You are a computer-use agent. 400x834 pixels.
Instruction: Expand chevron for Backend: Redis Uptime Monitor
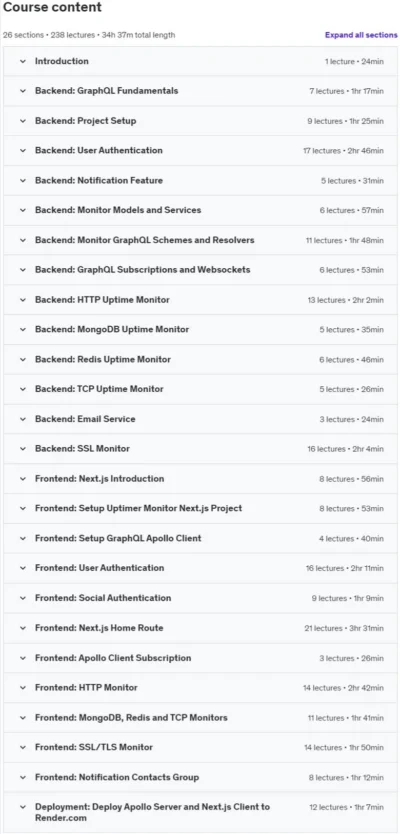23,359
